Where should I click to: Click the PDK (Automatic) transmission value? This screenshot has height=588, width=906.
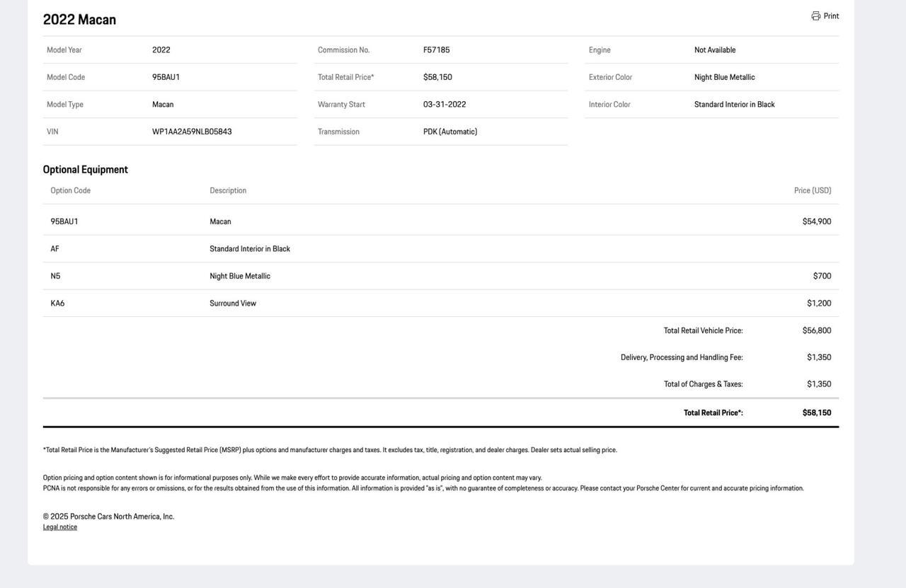click(x=450, y=132)
